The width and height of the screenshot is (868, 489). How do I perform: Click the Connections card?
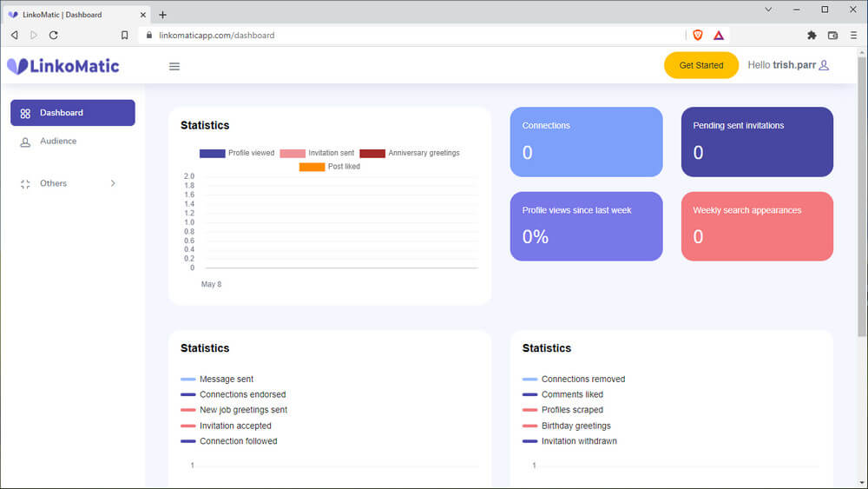[586, 142]
